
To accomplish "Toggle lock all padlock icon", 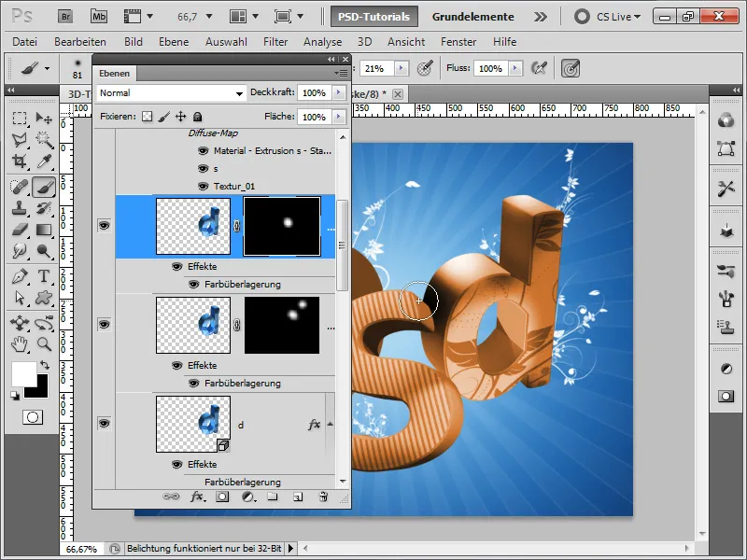I will tap(197, 117).
